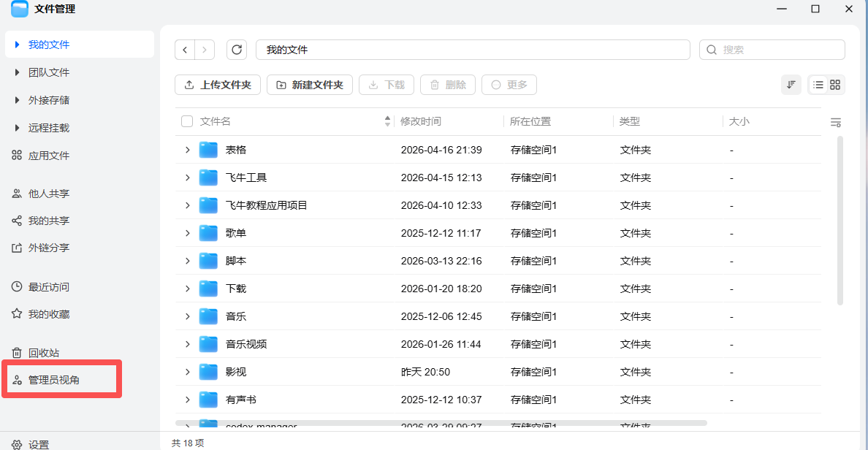Select 最近访问 from the sidebar
Viewport: 868px width, 450px height.
point(48,287)
